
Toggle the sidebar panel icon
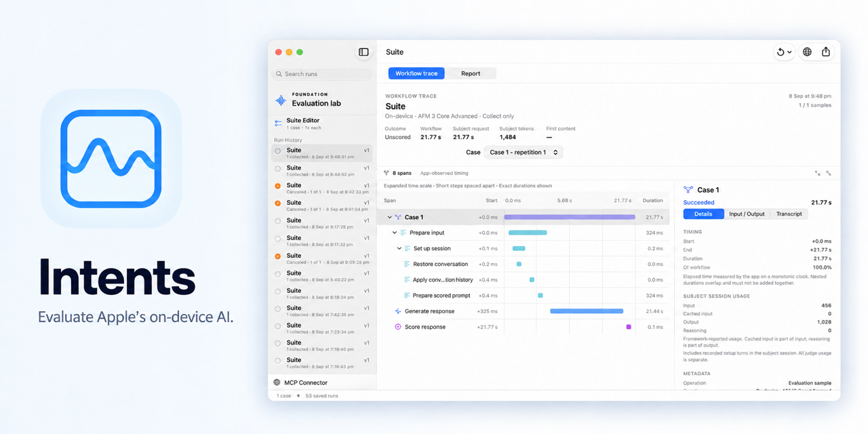pos(363,52)
